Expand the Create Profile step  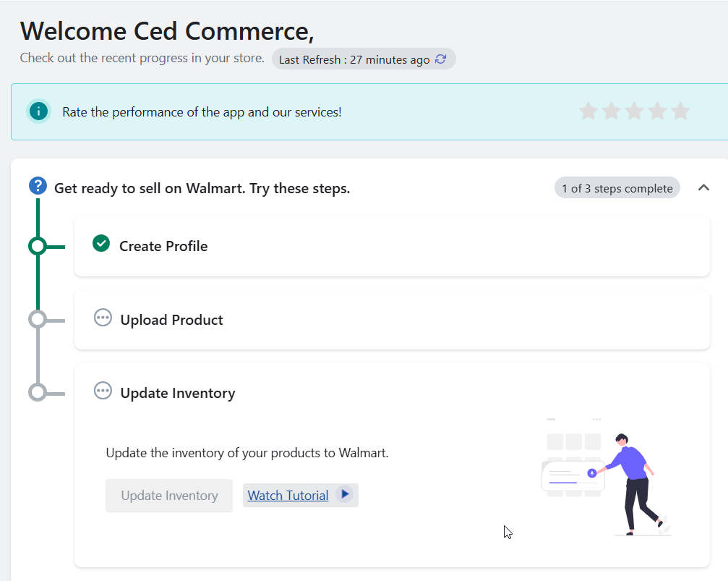coord(392,246)
